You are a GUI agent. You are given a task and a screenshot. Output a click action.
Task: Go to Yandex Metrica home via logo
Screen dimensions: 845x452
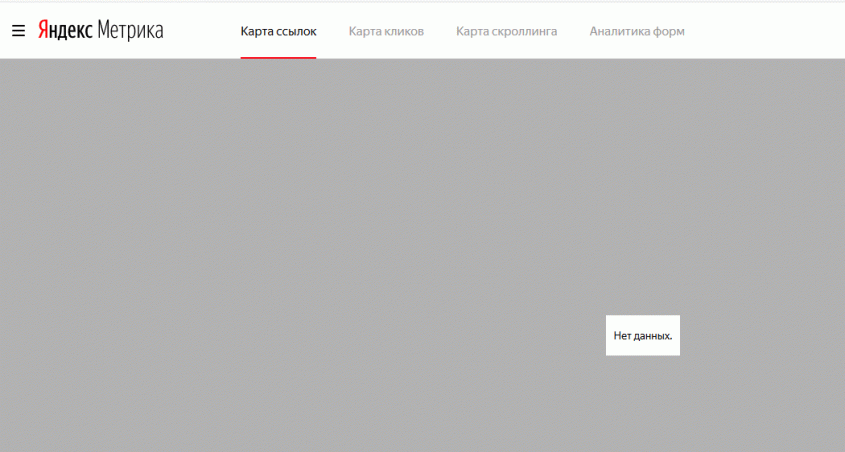coord(100,31)
